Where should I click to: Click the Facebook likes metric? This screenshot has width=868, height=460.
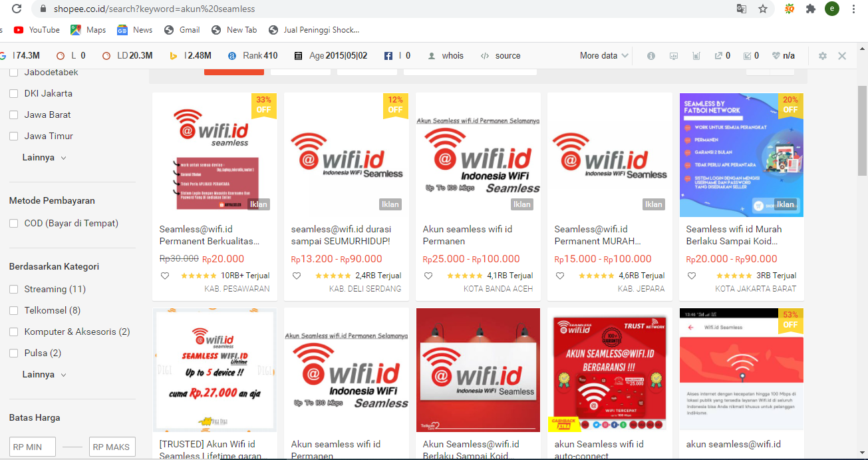pos(397,56)
